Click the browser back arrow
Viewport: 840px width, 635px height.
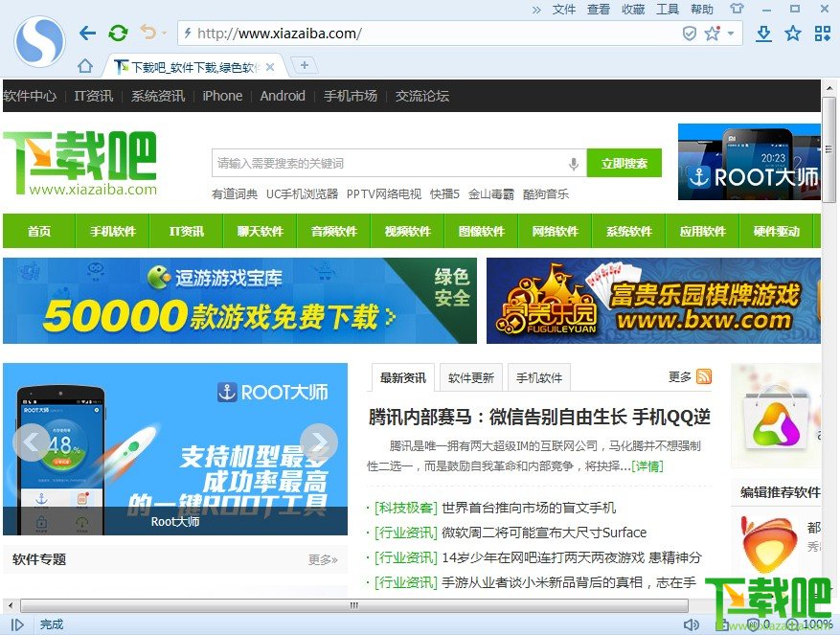87,34
